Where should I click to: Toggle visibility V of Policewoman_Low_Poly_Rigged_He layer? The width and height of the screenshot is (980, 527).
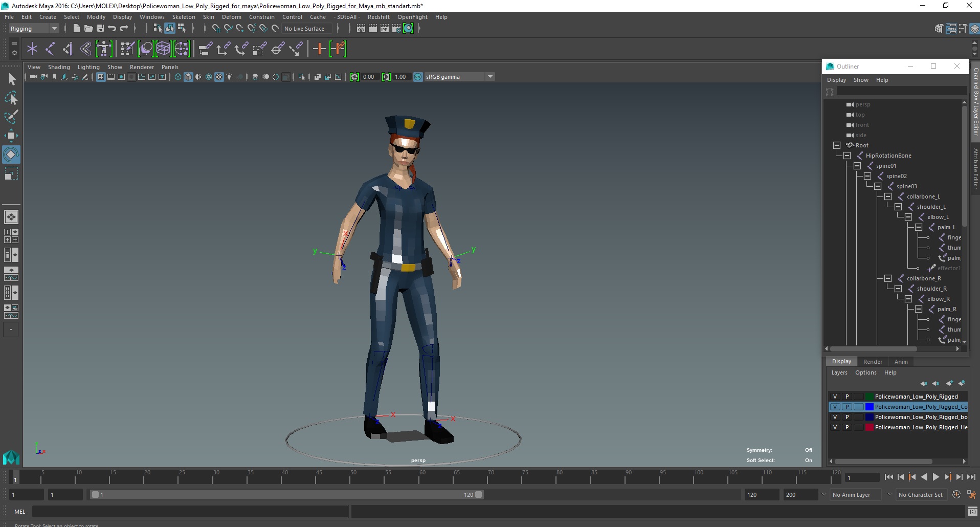click(835, 427)
